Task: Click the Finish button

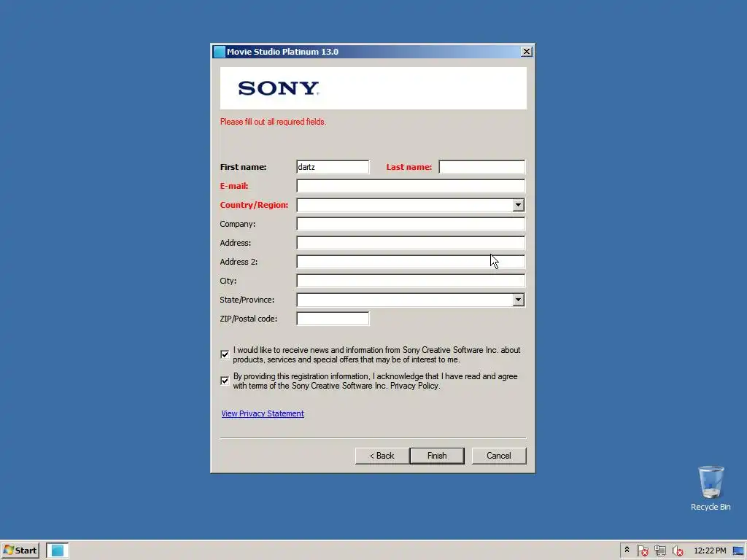Action: [437, 456]
